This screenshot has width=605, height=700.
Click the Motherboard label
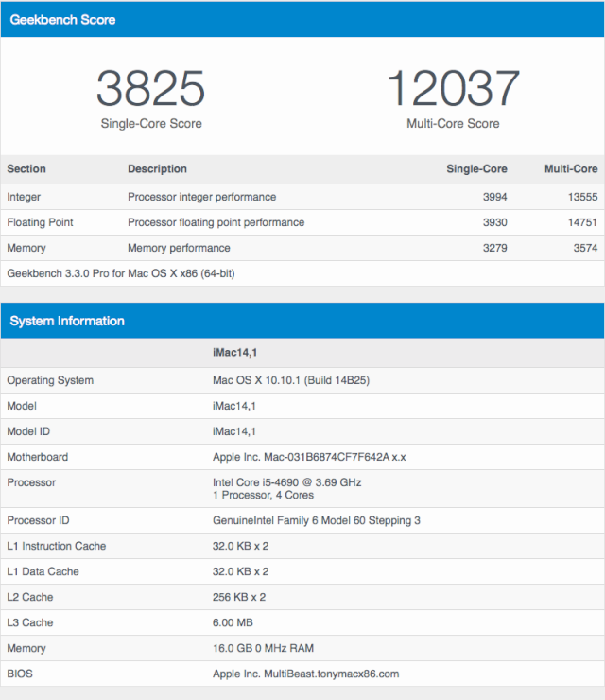click(38, 457)
